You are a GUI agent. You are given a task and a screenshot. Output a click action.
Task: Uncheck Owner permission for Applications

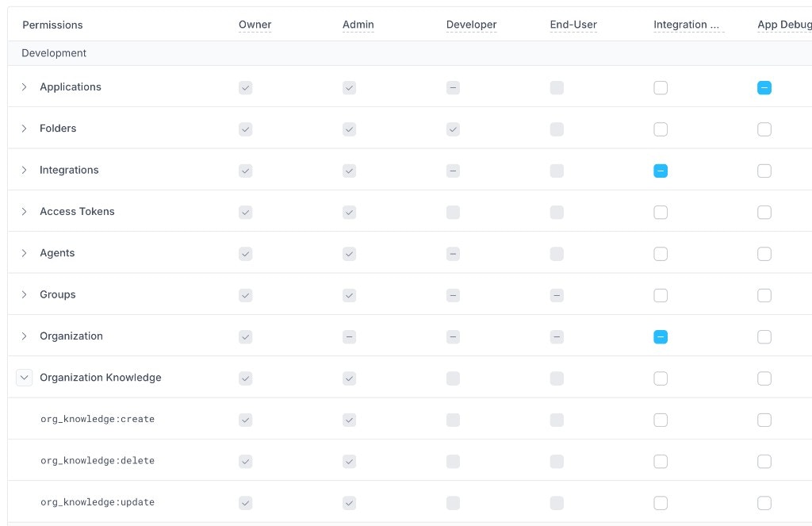[x=246, y=87]
